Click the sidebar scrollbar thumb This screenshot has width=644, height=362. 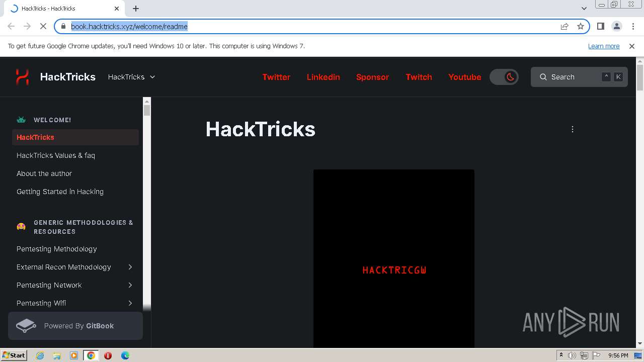click(x=147, y=111)
